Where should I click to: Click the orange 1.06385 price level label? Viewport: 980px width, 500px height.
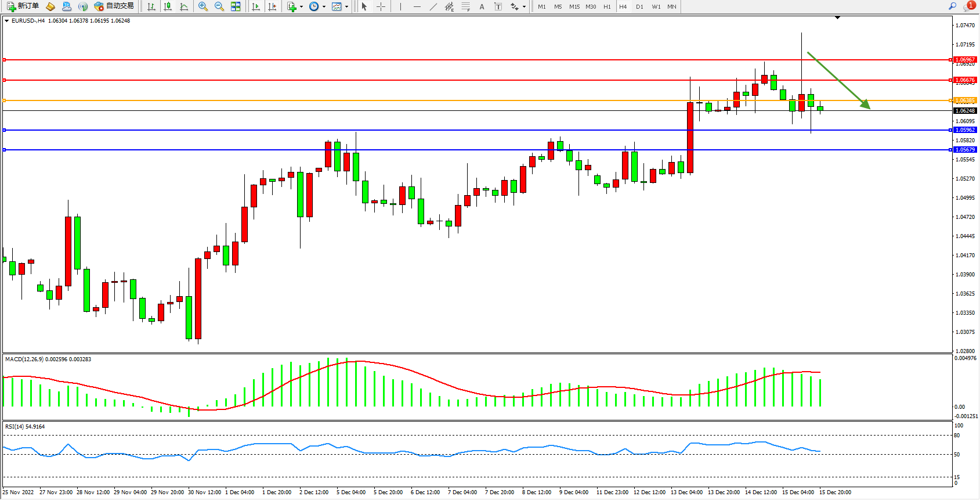pos(965,100)
